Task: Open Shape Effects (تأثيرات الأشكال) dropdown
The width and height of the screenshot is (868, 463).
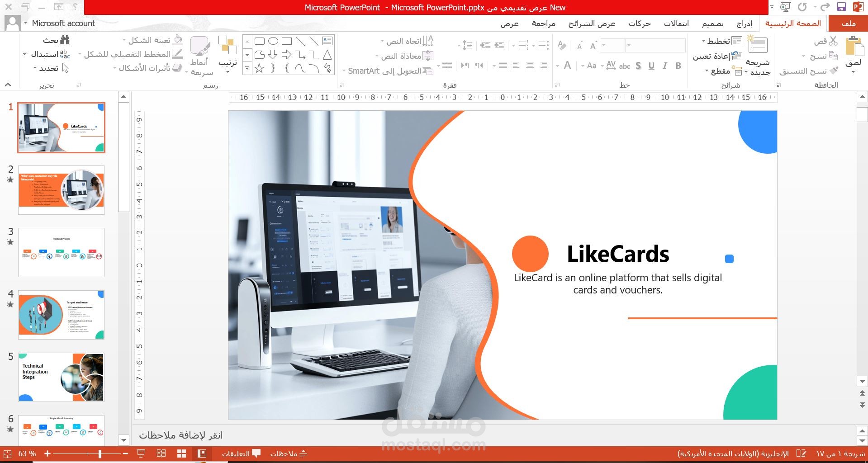Action: coord(147,68)
